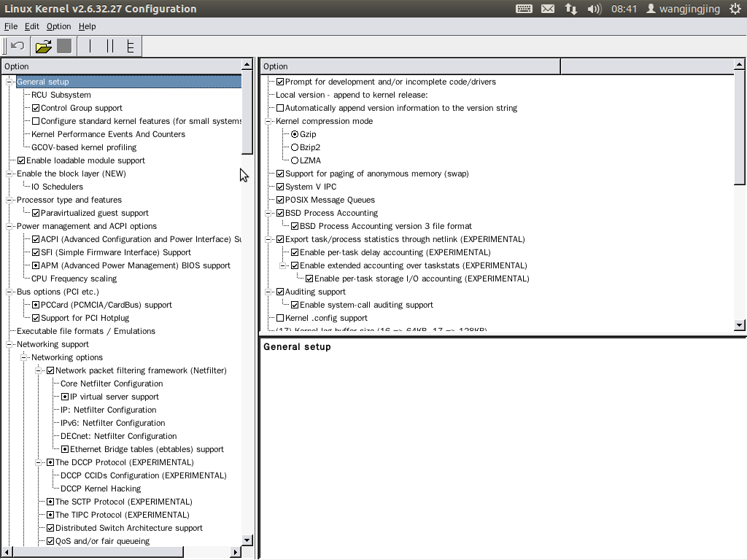Collapse Processor type and features node

(x=9, y=200)
